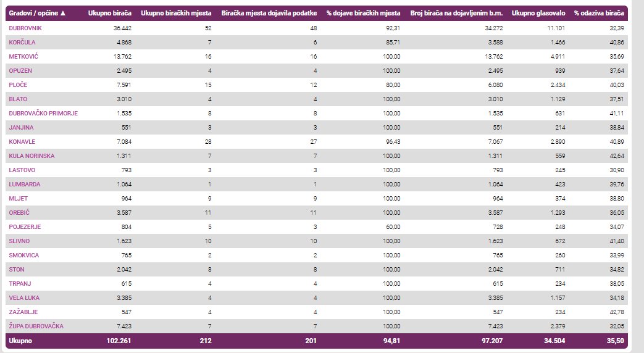Open the OREBIĆ link

click(20, 213)
